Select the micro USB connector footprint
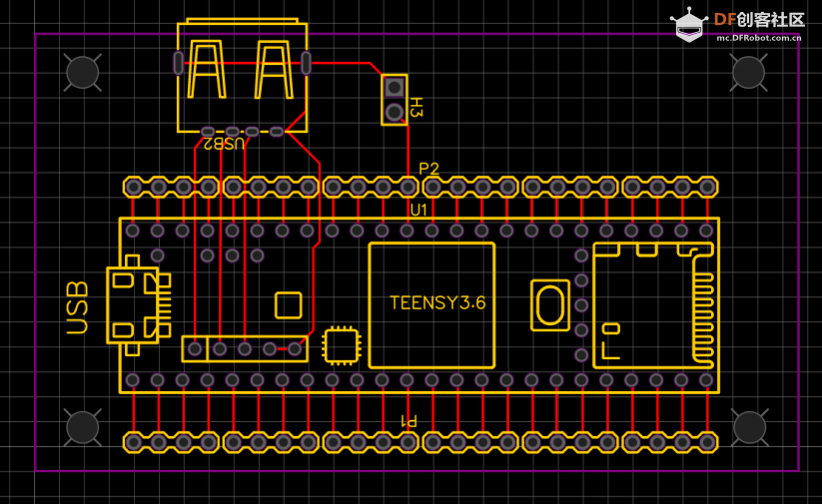Viewport: 822px width, 504px height. pyautogui.click(x=139, y=305)
